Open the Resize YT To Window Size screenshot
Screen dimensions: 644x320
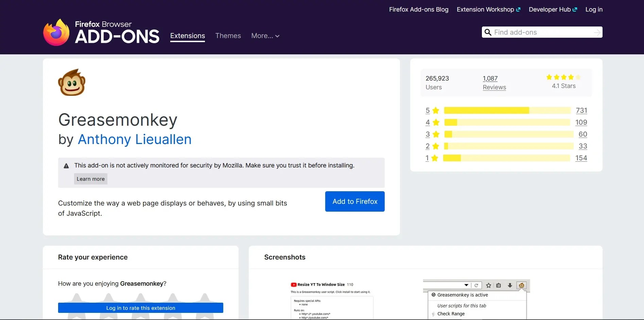pyautogui.click(x=332, y=300)
